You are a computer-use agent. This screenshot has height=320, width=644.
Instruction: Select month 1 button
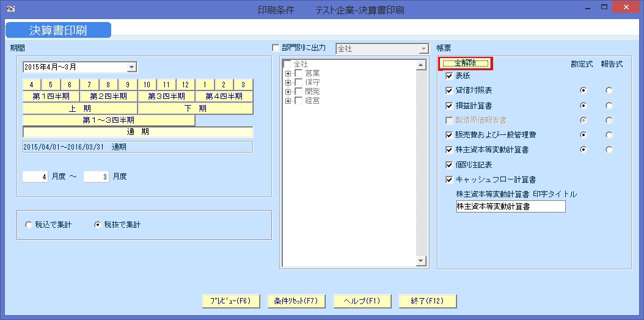click(x=205, y=85)
